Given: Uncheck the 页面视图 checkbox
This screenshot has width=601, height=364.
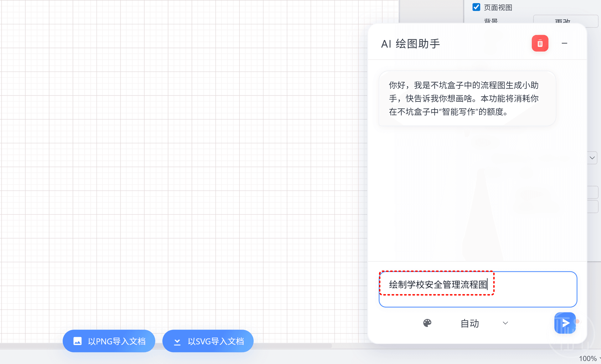Looking at the screenshot, I should click(x=476, y=7).
